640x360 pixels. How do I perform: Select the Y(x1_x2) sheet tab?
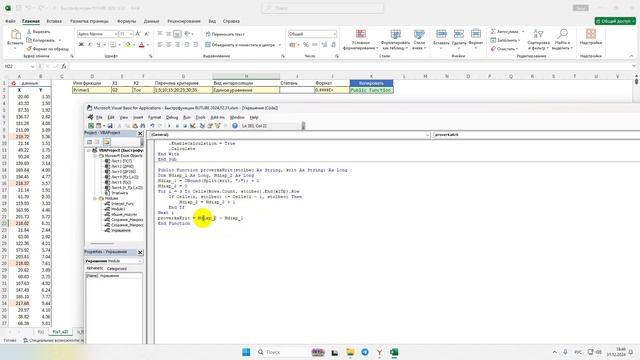pyautogui.click(x=60, y=332)
